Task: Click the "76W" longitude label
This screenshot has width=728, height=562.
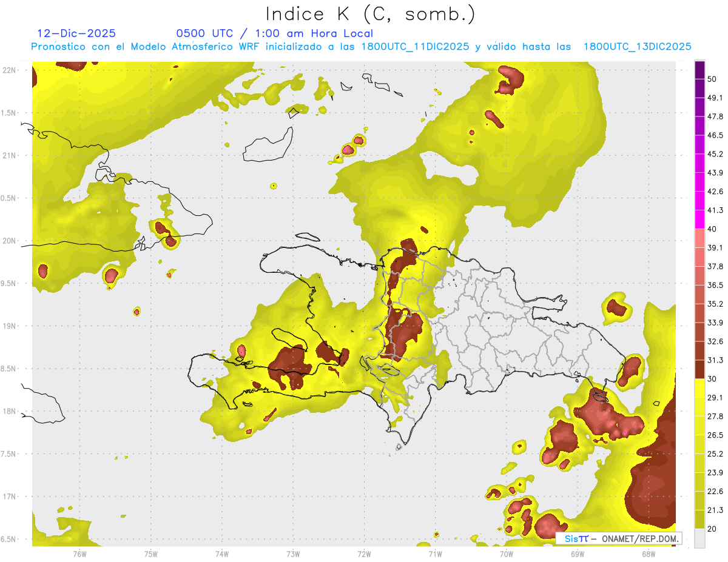Action: tap(79, 554)
